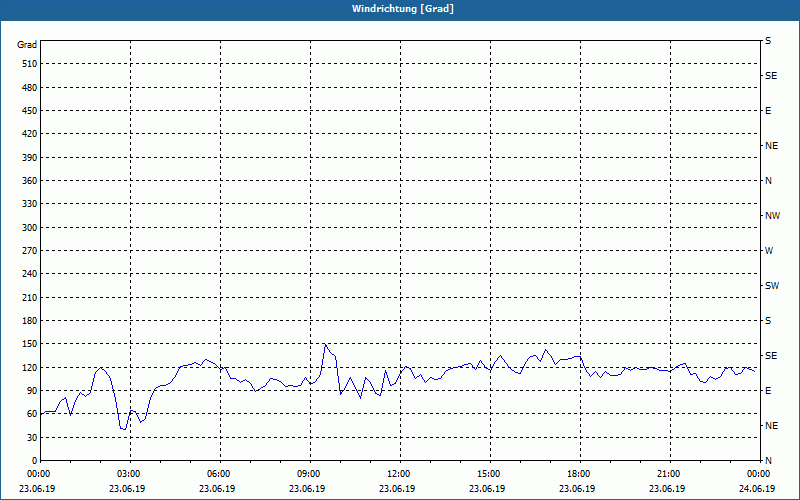Viewport: 800px width, 500px height.
Task: Click the 15:00 time label
Action: [x=490, y=474]
